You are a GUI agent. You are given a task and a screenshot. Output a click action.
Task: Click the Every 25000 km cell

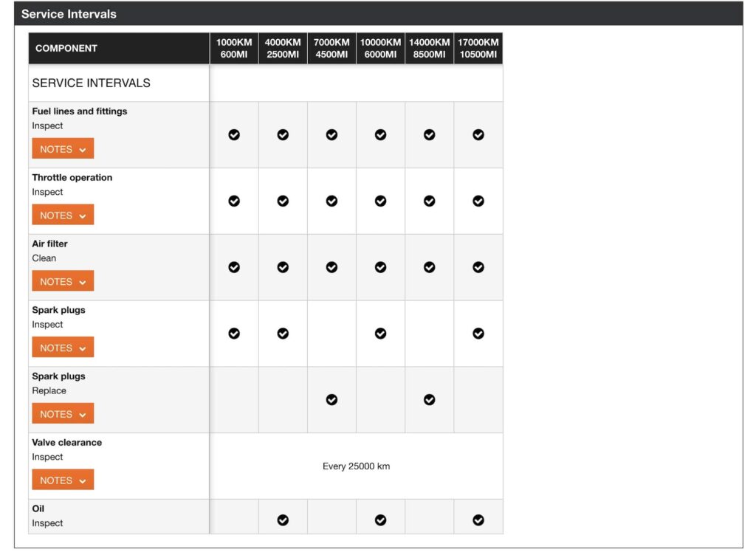pyautogui.click(x=357, y=466)
